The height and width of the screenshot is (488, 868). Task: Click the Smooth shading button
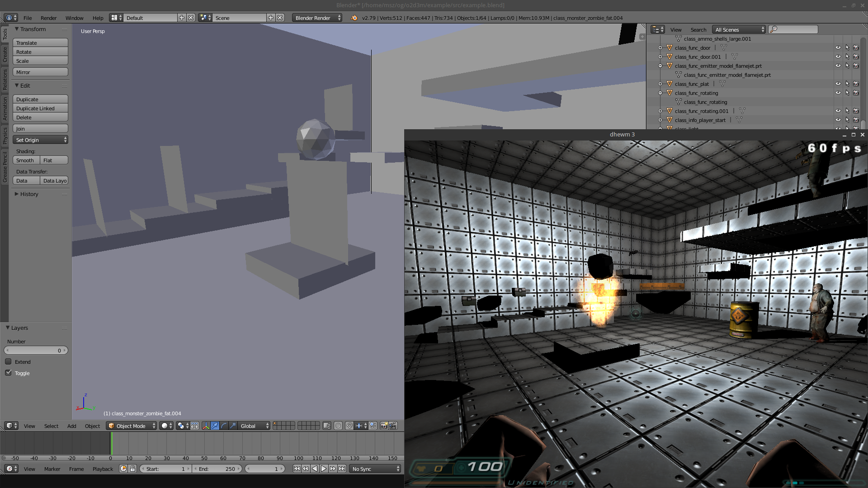26,160
